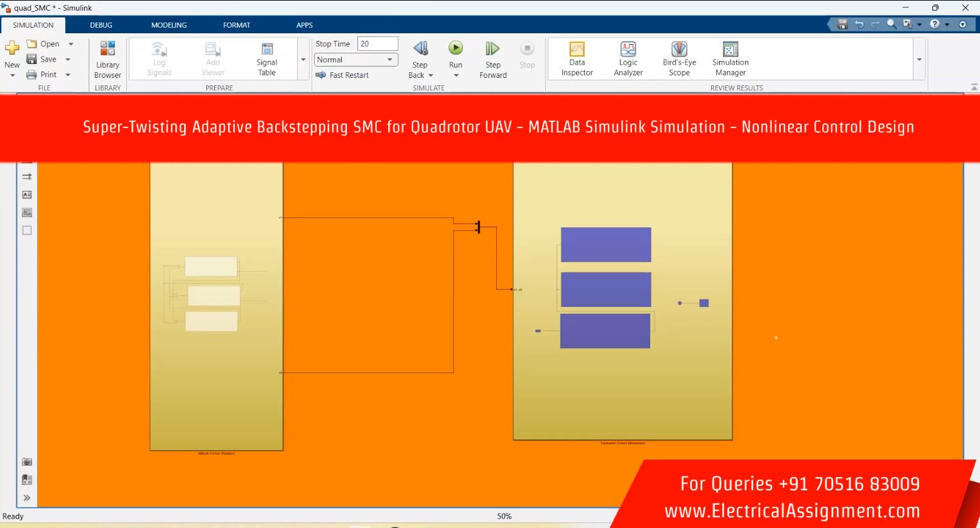Open the Data Inspector
Viewport: 980px width, 528px height.
[x=577, y=58]
